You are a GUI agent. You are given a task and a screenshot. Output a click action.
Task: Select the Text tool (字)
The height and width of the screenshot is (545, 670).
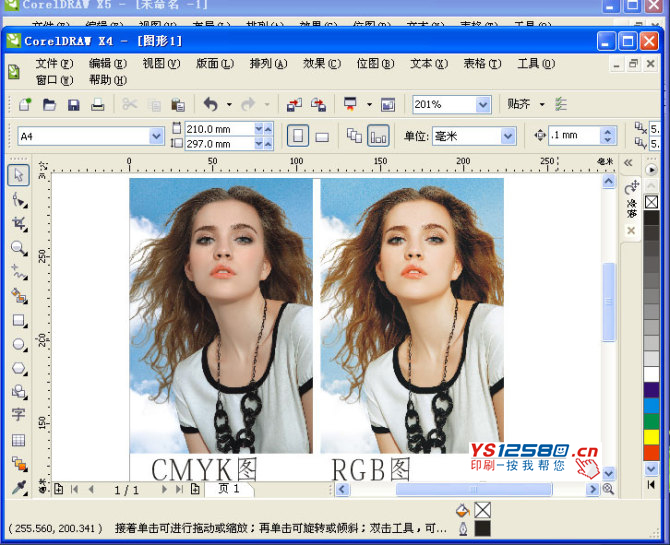click(18, 415)
